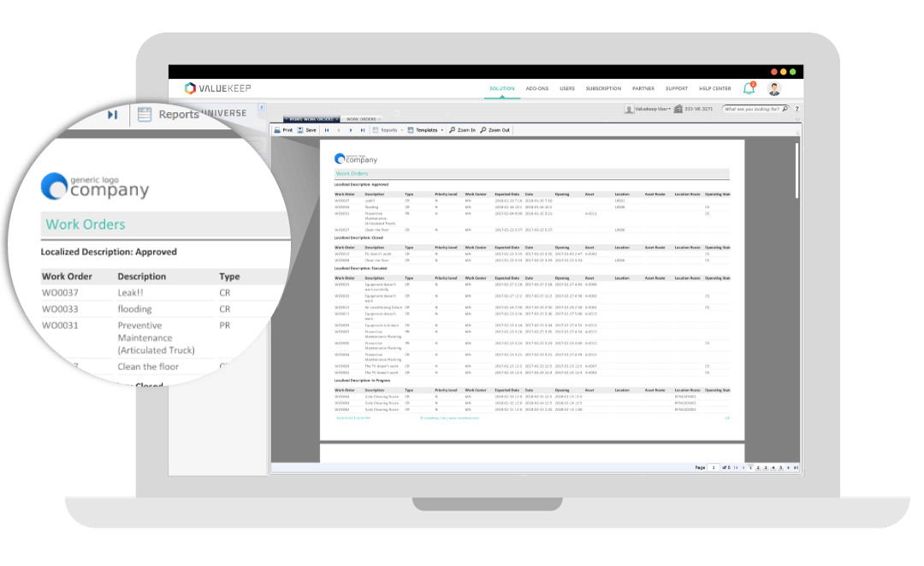Click the company building icon
924x566 pixels.
tap(678, 109)
